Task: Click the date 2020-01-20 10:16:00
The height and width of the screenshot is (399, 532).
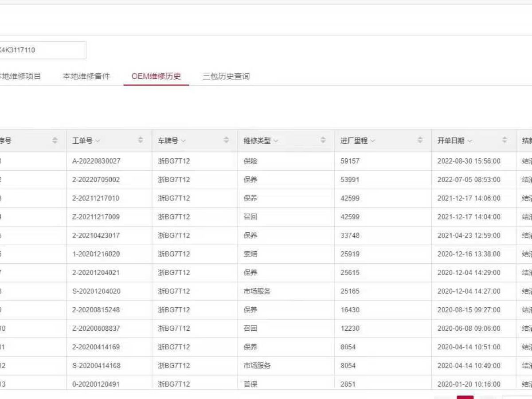Action: coord(469,384)
